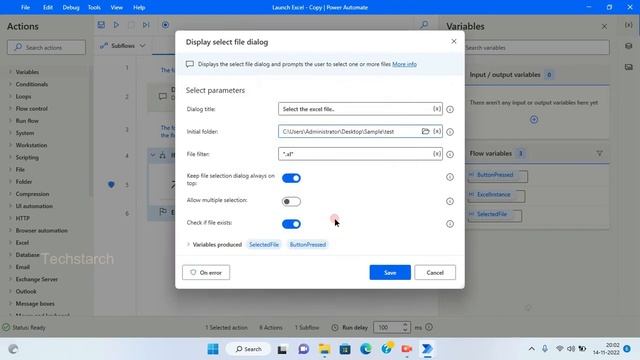640x360 pixels.
Task: Click info icon next to Dialog title
Action: [450, 109]
